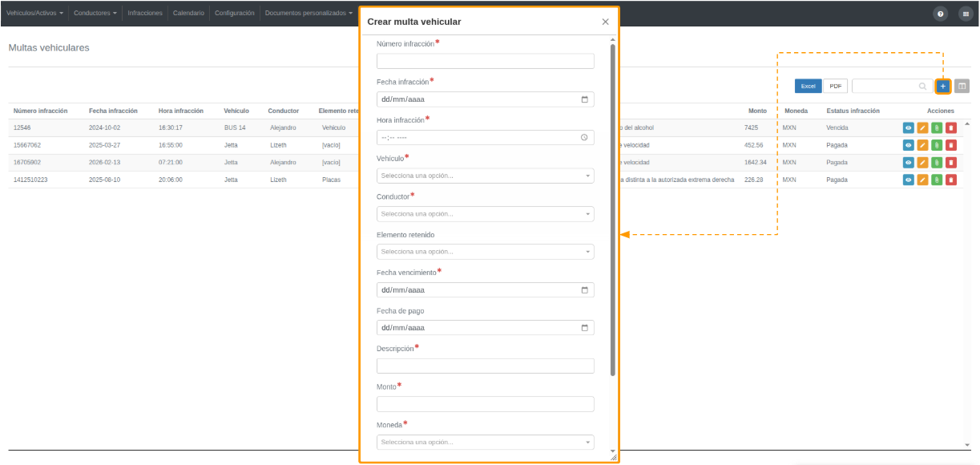Open the Elemento retenido dropdown
Image resolution: width=980 pixels, height=465 pixels.
[486, 252]
